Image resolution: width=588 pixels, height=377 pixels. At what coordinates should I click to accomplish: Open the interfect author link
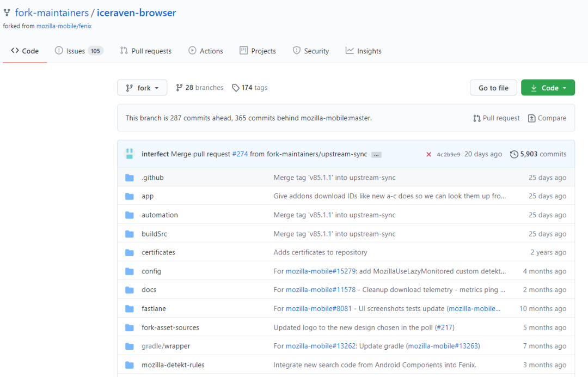pyautogui.click(x=155, y=154)
